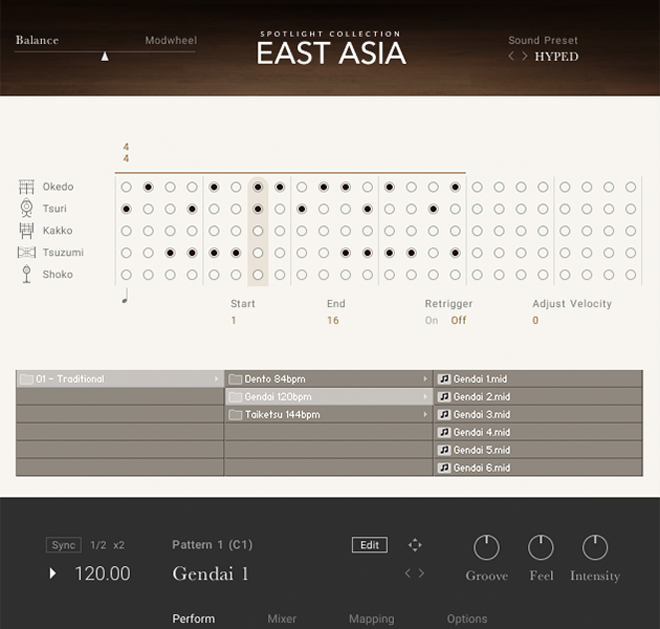Click the Gendai 1.mid file icon
Image resolution: width=660 pixels, height=629 pixels.
444,379
